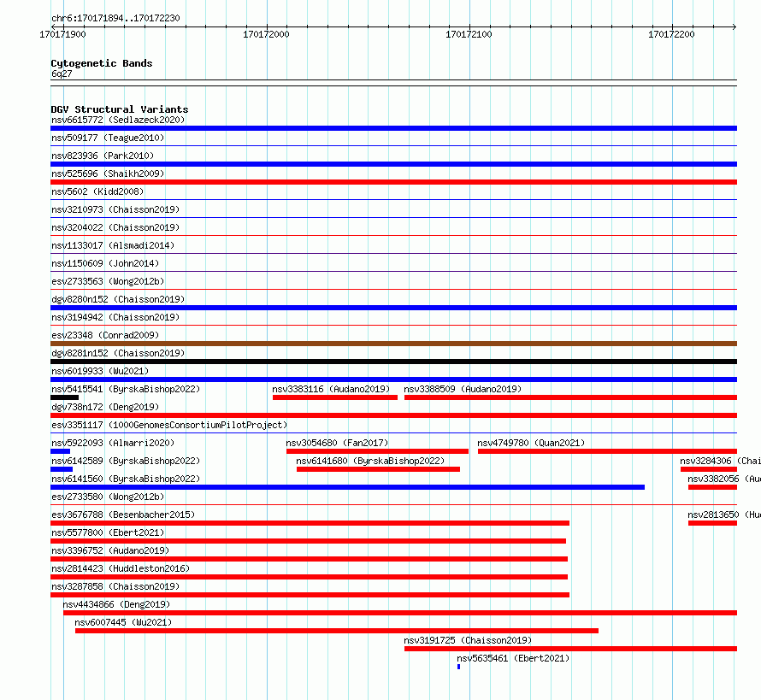Click the brown bar under esv23348
The image size is (761, 700).
[393, 344]
